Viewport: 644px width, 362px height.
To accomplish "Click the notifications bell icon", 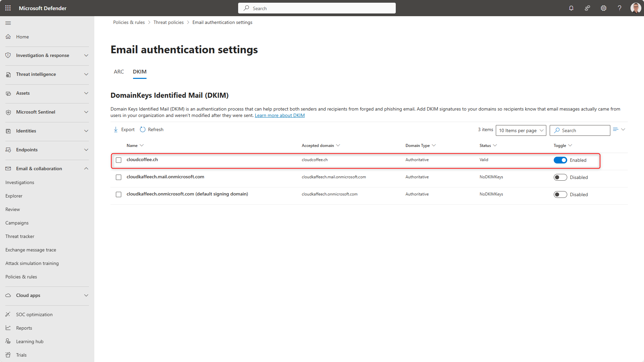I will point(571,8).
